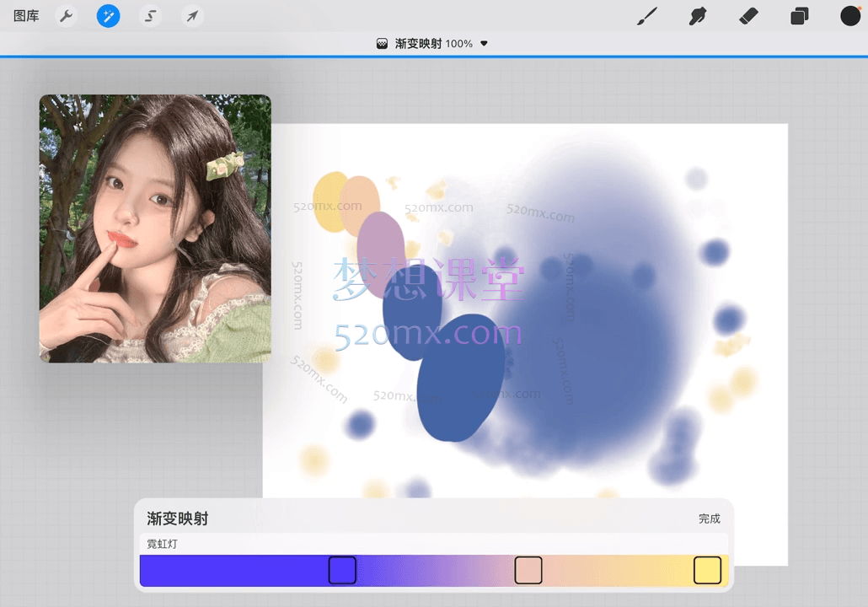Select the pink gradient color stop

(x=528, y=570)
